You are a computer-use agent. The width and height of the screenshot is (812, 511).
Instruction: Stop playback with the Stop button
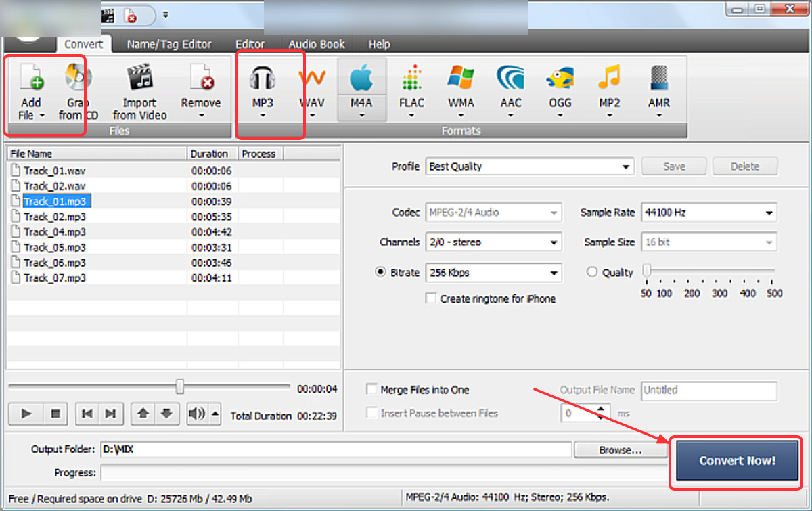[56, 414]
